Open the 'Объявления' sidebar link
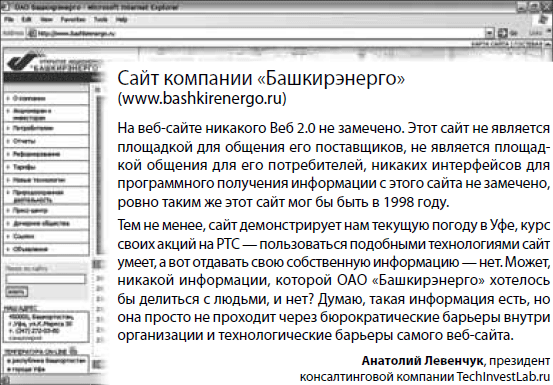The image size is (553, 385). [x=30, y=249]
